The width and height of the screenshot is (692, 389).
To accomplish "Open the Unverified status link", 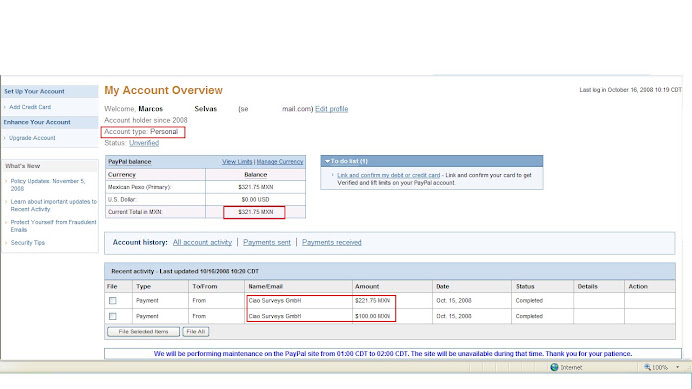I will coord(144,143).
